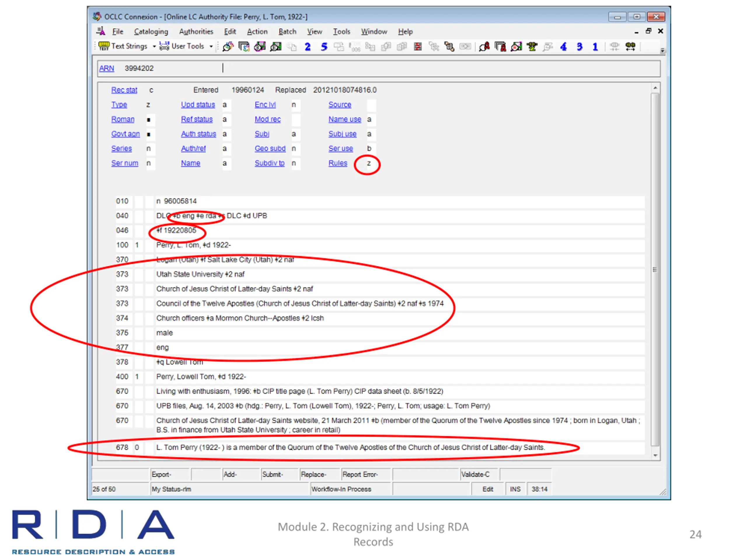Click the browse authority file icon with red A
This screenshot has width=747, height=560.
[500, 47]
